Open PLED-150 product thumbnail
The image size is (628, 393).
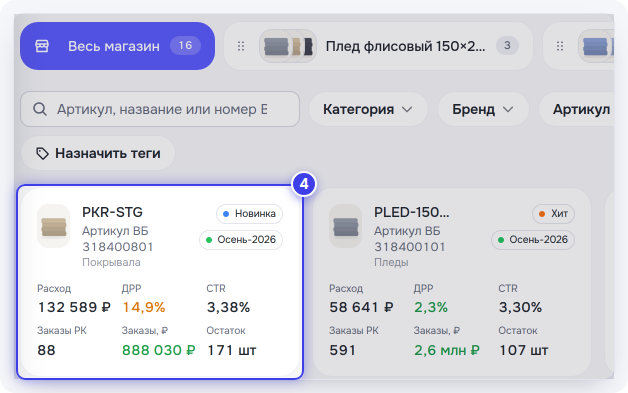[346, 226]
